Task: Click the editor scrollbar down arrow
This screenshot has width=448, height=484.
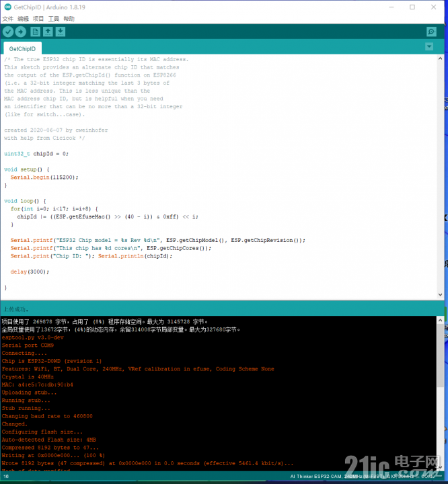Action: pos(441,294)
